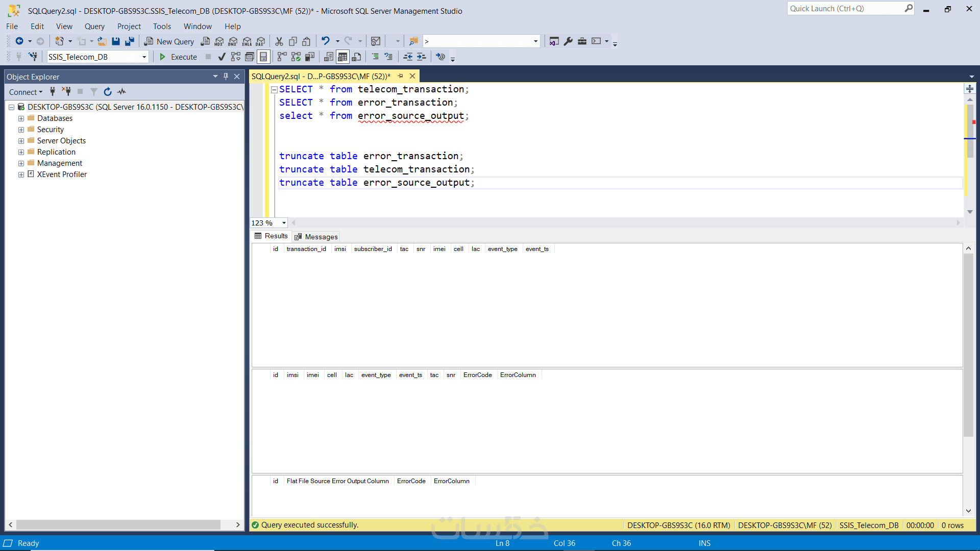The height and width of the screenshot is (551, 980).
Task: Click the Cut scissors icon
Action: [279, 41]
